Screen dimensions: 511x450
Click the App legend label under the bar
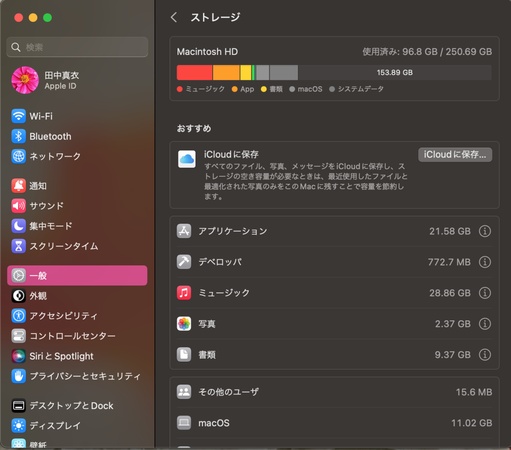[247, 89]
